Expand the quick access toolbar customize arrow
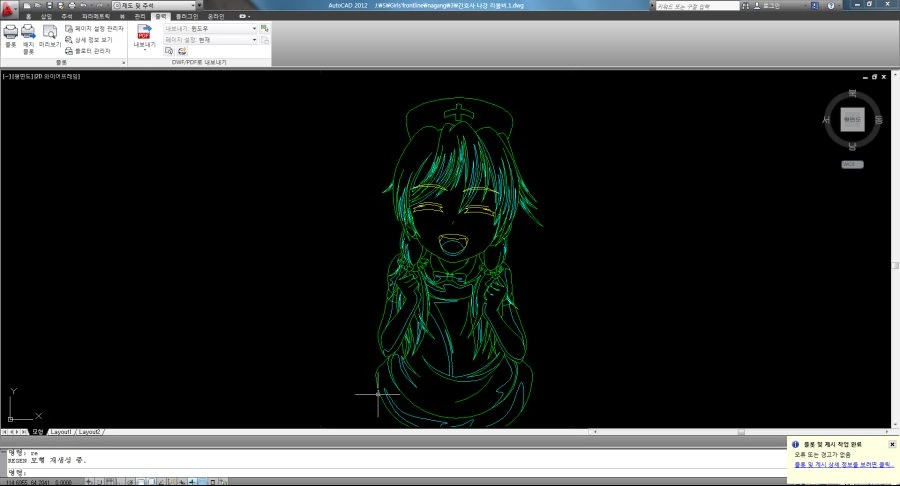 point(200,5)
